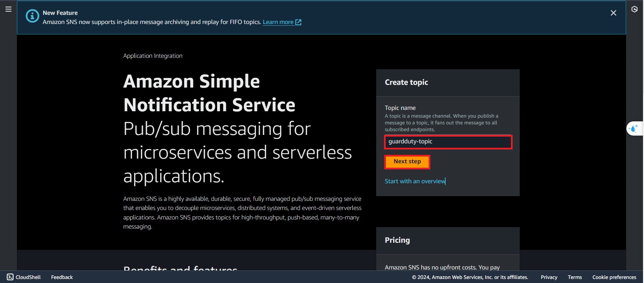Screen dimensions: 644x283
Task: Open the Learn more link about FIFO topics
Action: [278, 22]
